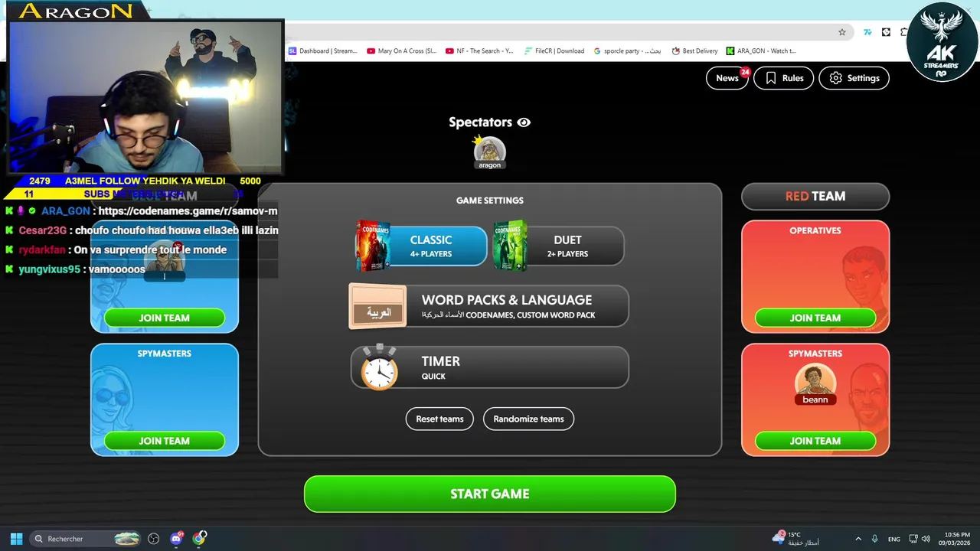Show hidden system tray icons
The width and height of the screenshot is (980, 551).
[858, 539]
